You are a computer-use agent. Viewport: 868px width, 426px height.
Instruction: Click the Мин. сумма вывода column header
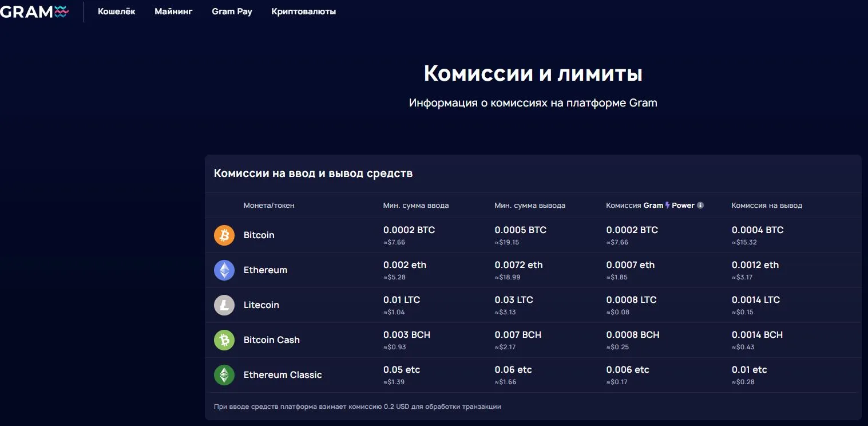(530, 206)
